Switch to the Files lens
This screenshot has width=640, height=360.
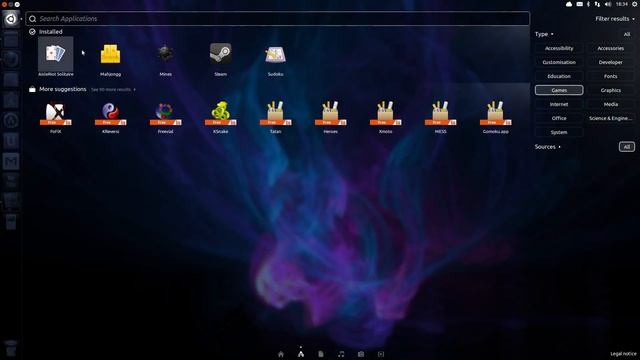click(x=321, y=354)
